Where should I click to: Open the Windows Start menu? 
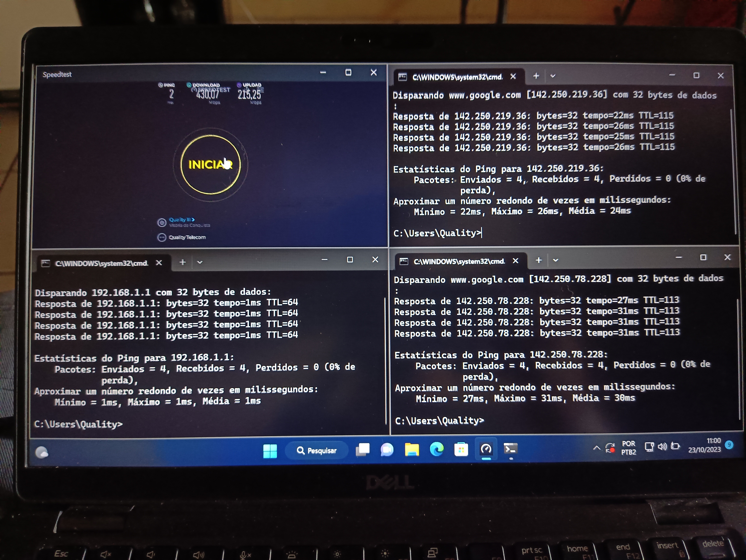pos(270,451)
